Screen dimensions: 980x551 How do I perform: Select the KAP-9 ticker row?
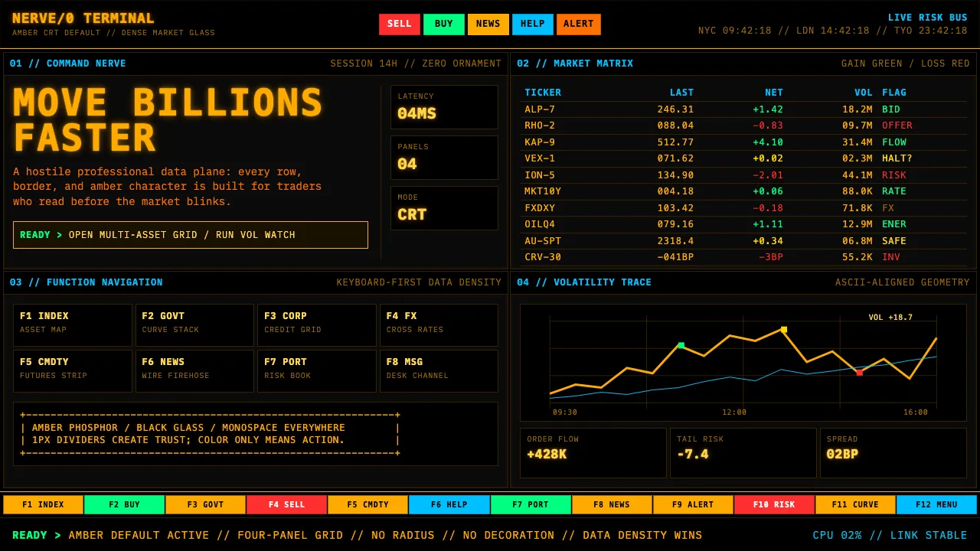click(x=743, y=142)
